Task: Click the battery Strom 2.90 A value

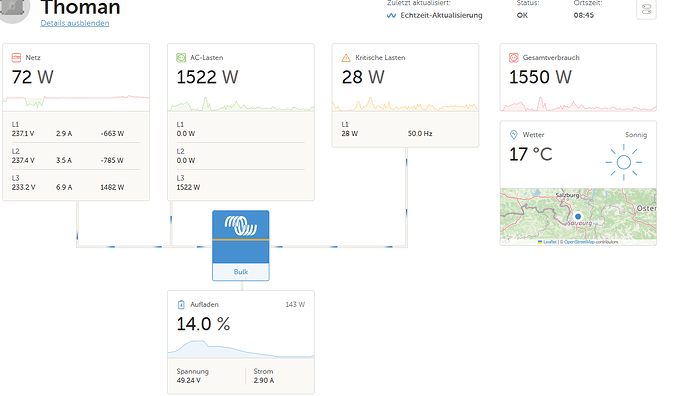Action: click(x=264, y=381)
